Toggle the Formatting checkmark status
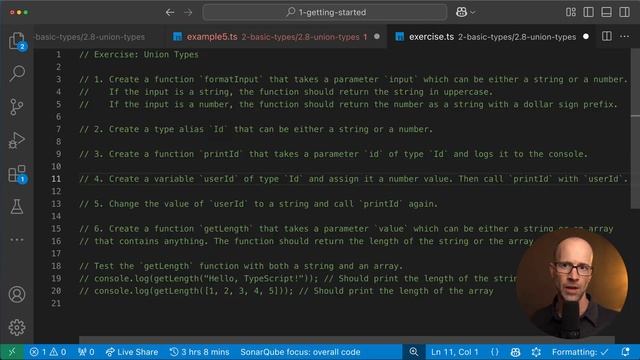Image resolution: width=640 pixels, height=360 pixels. pyautogui.click(x=580, y=352)
